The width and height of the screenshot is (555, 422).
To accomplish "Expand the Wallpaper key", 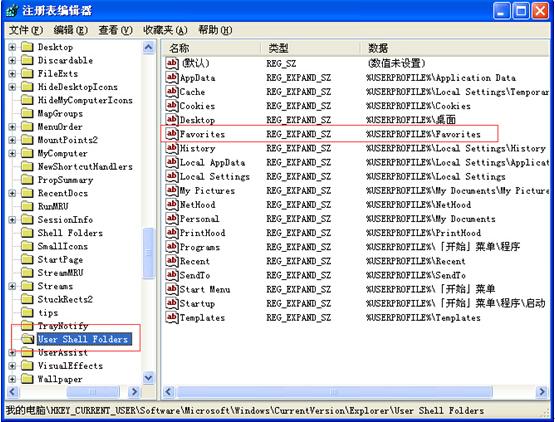I will click(x=12, y=379).
